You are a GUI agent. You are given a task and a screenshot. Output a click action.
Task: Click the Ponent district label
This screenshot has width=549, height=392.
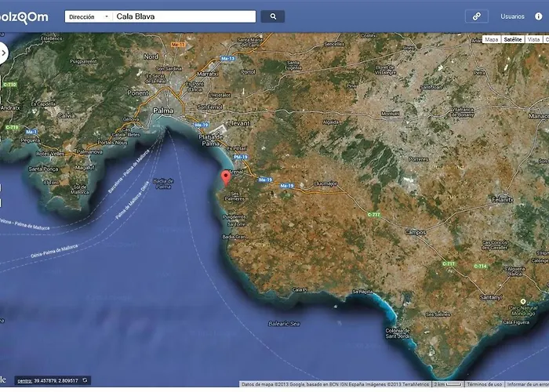[x=137, y=93]
